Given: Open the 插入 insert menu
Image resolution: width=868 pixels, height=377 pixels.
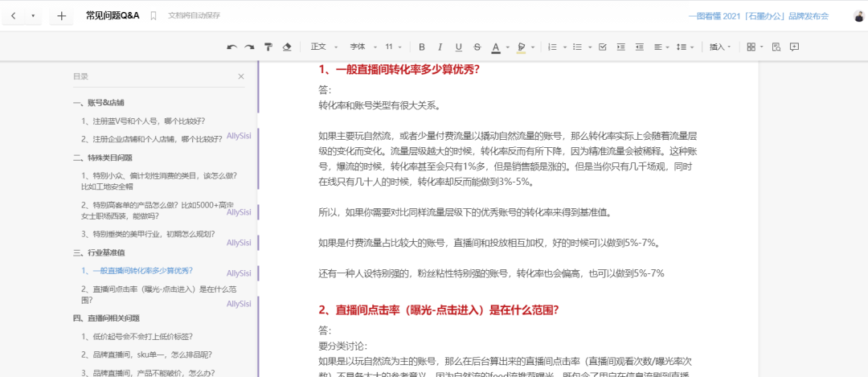Looking at the screenshot, I should point(720,47).
